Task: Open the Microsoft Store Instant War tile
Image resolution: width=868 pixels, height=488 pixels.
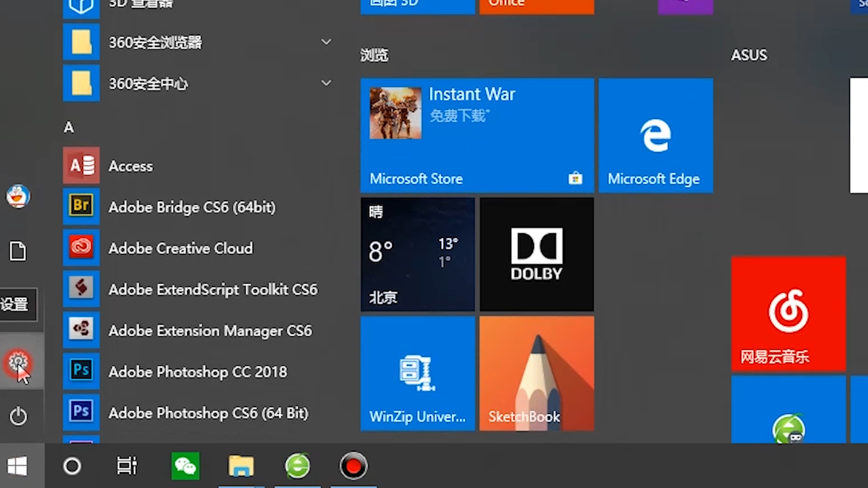Action: [x=477, y=136]
